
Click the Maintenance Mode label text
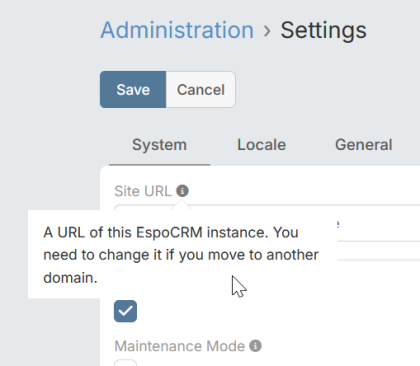pyautogui.click(x=180, y=346)
